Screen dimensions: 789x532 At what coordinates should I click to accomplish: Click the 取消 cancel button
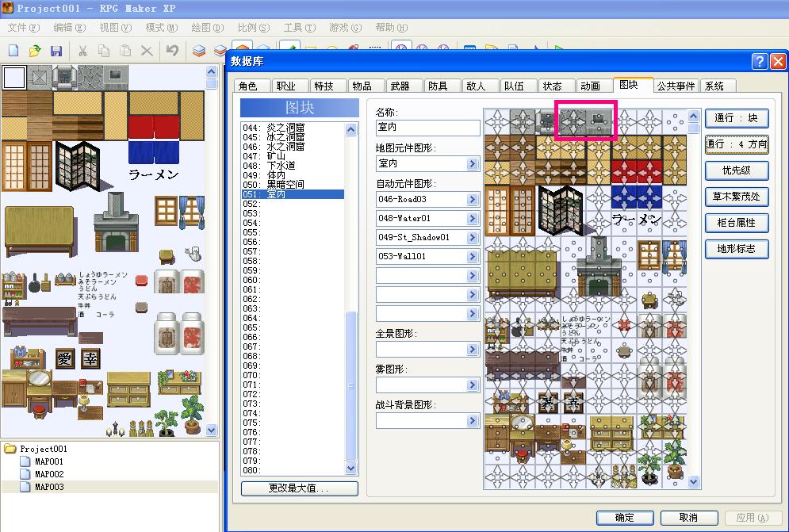[688, 518]
